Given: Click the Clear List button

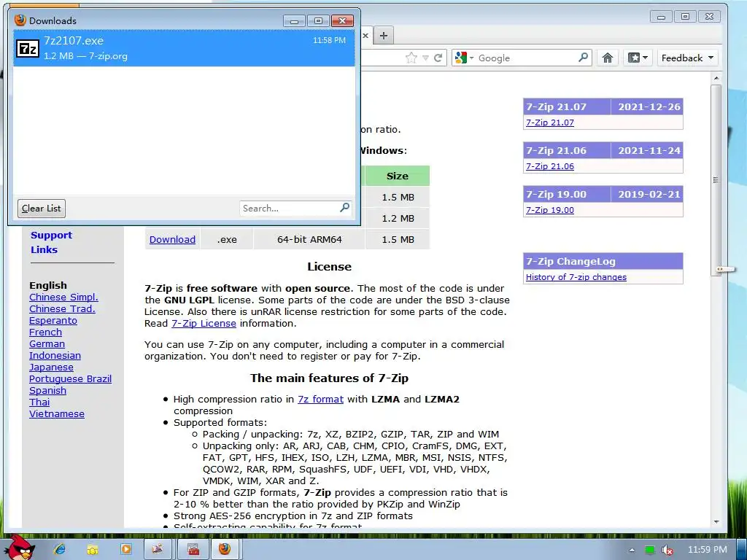Looking at the screenshot, I should pyautogui.click(x=42, y=208).
